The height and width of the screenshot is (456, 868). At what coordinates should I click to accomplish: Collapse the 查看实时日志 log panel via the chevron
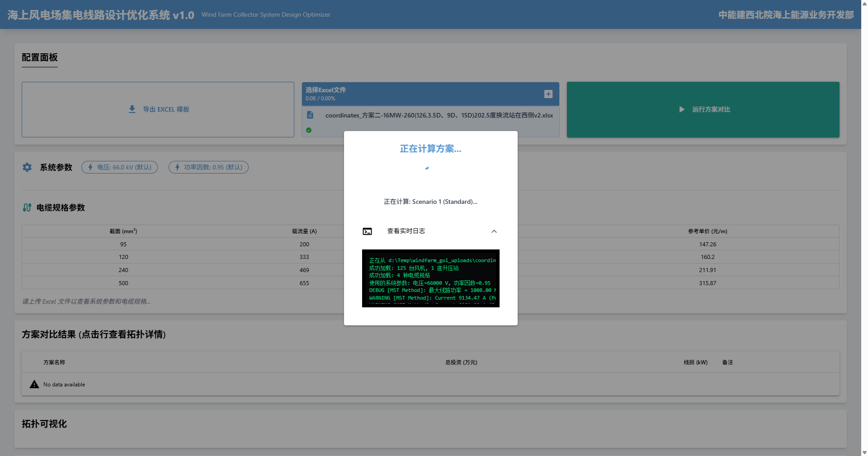(494, 231)
